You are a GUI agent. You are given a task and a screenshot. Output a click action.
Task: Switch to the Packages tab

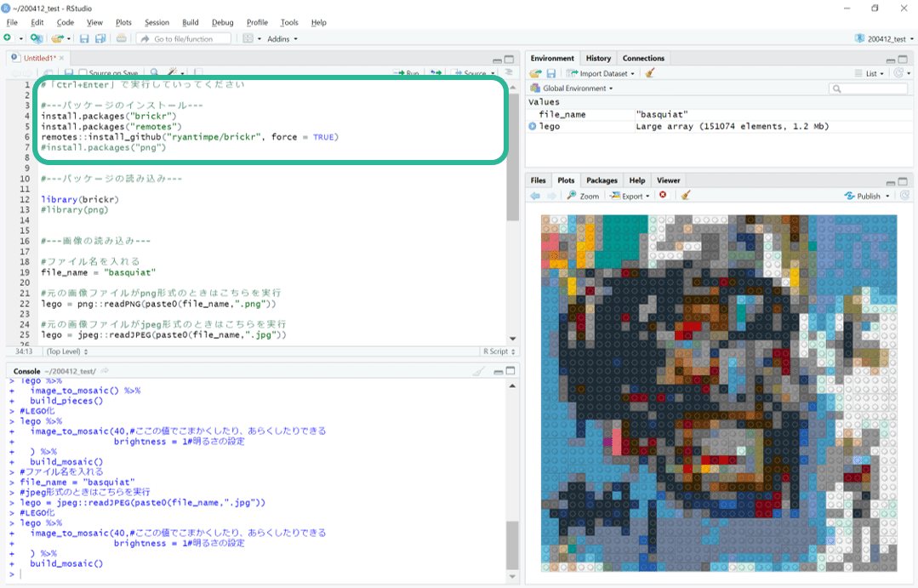pos(602,180)
